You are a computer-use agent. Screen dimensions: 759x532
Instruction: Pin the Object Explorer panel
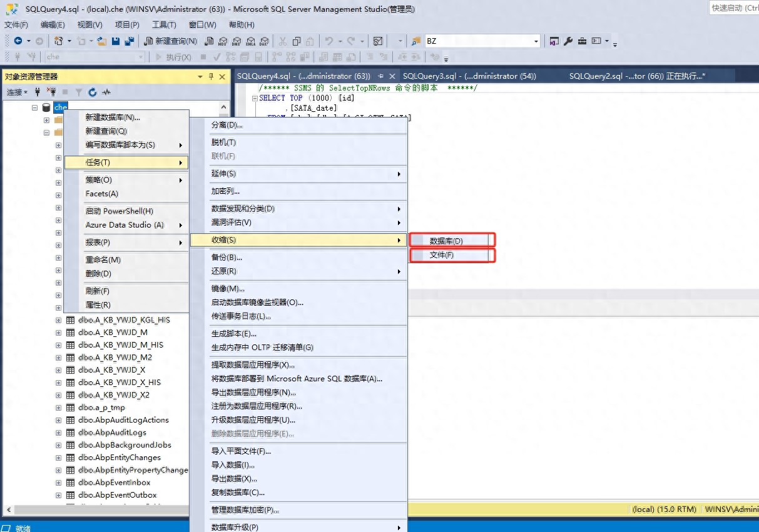[211, 76]
